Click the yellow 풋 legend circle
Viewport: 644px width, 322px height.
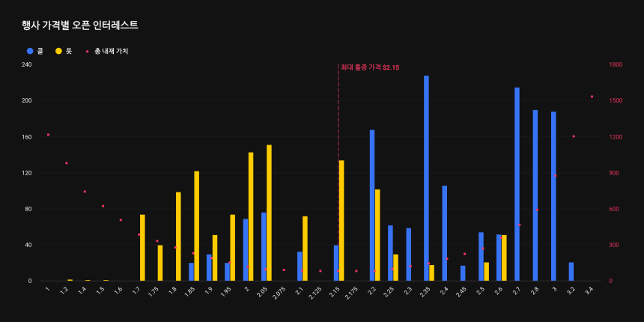click(x=58, y=51)
